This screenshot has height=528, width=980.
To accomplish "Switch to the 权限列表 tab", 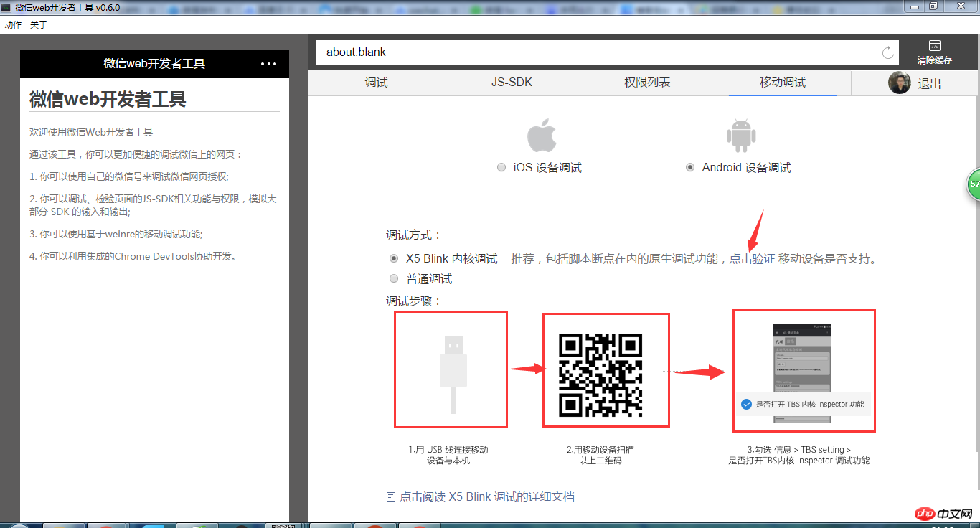I will [647, 82].
